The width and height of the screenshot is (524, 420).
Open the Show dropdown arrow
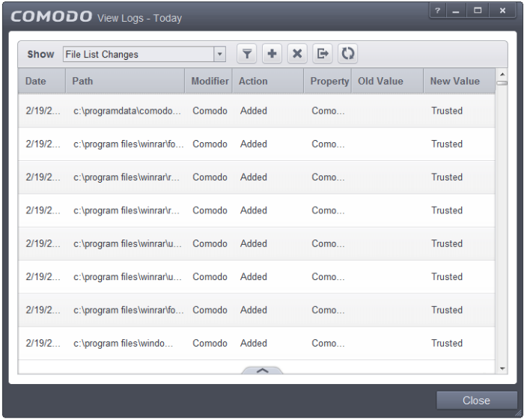coord(219,54)
